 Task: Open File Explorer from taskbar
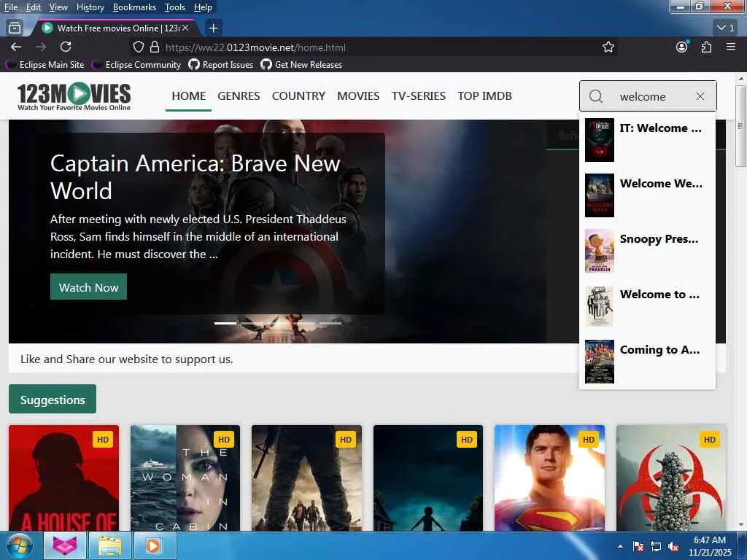(x=109, y=545)
